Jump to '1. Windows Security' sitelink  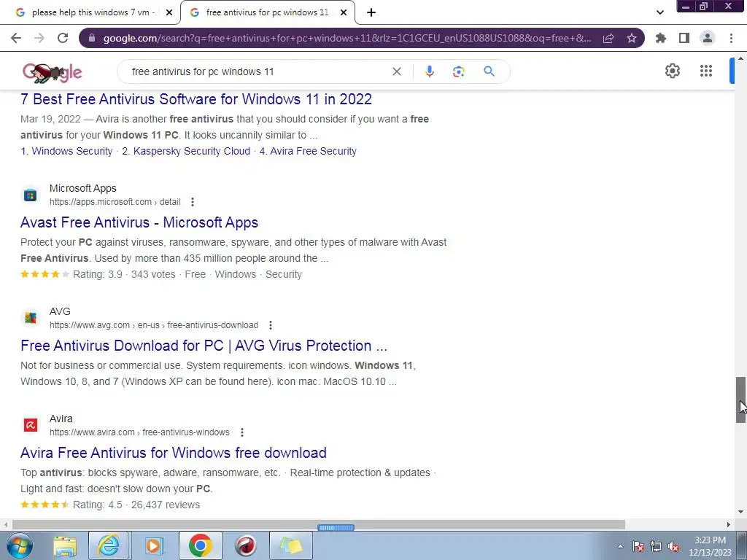pos(66,151)
